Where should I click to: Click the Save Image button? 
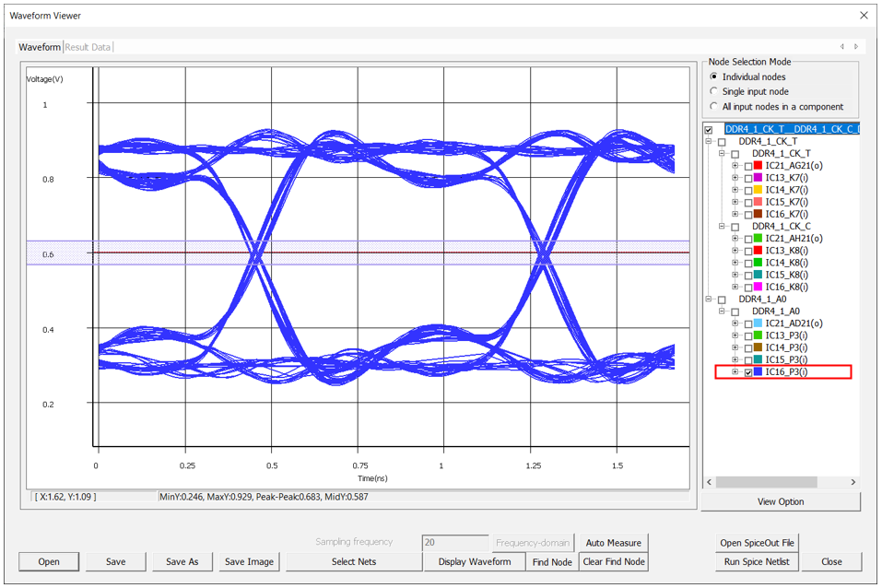point(249,561)
